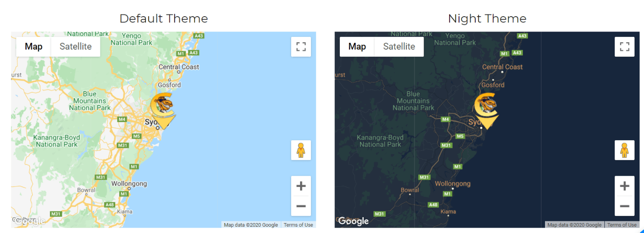The image size is (644, 233).
Task: Open Terms of Use on Night map
Action: 622,225
